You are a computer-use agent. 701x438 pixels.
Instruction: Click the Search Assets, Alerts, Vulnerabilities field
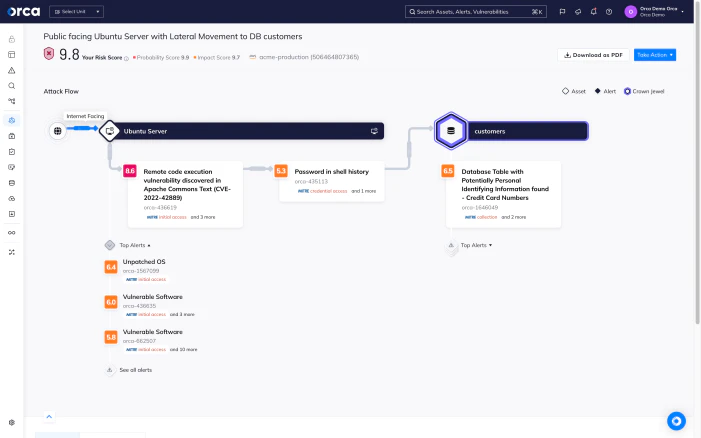pos(476,12)
